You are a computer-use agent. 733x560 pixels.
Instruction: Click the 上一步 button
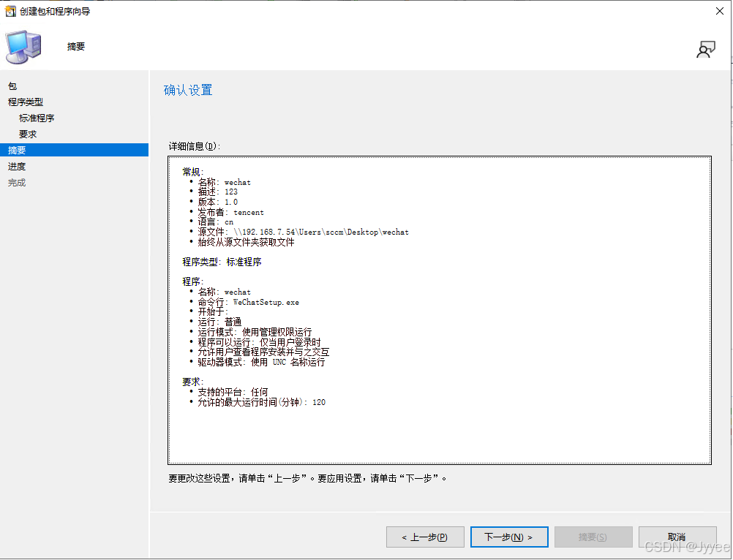point(425,537)
